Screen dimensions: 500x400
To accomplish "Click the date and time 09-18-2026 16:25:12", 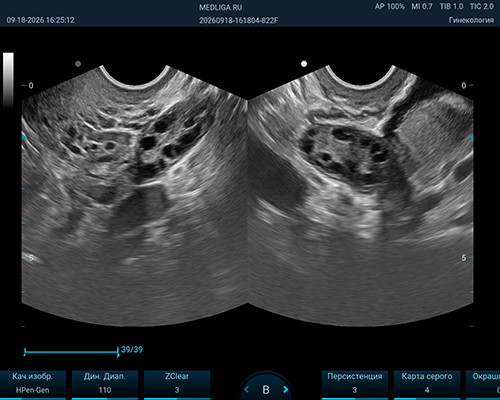I will point(40,20).
